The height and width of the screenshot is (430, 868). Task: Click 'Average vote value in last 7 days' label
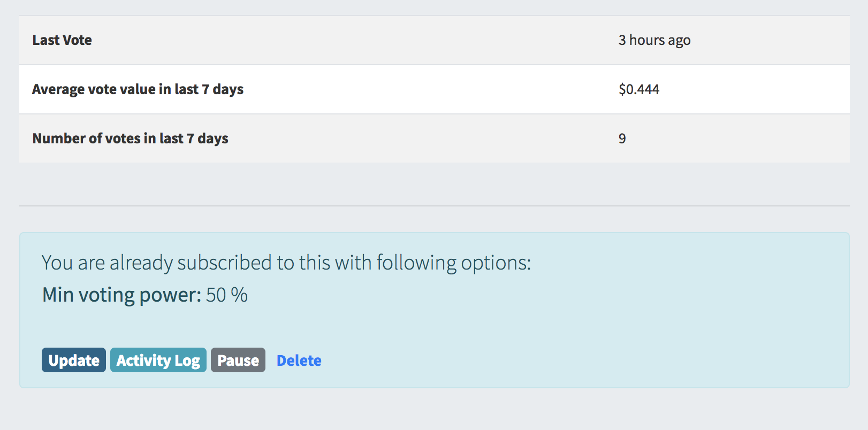[x=138, y=89]
